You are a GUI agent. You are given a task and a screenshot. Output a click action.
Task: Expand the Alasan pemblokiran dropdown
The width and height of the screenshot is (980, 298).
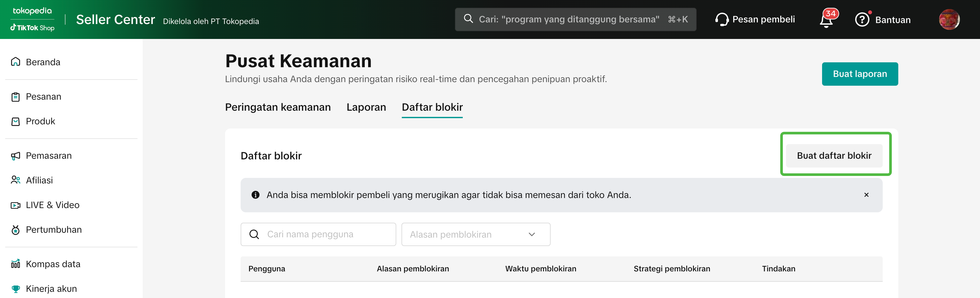475,234
